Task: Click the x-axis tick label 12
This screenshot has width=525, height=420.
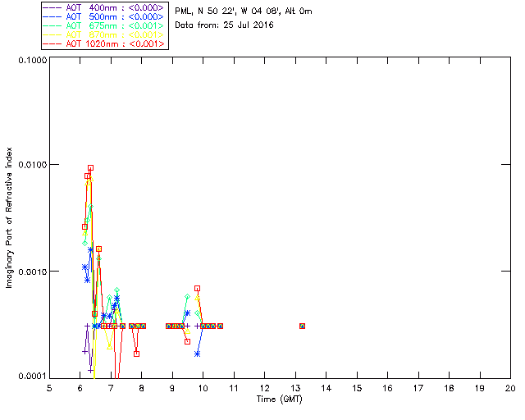Action: tap(264, 388)
